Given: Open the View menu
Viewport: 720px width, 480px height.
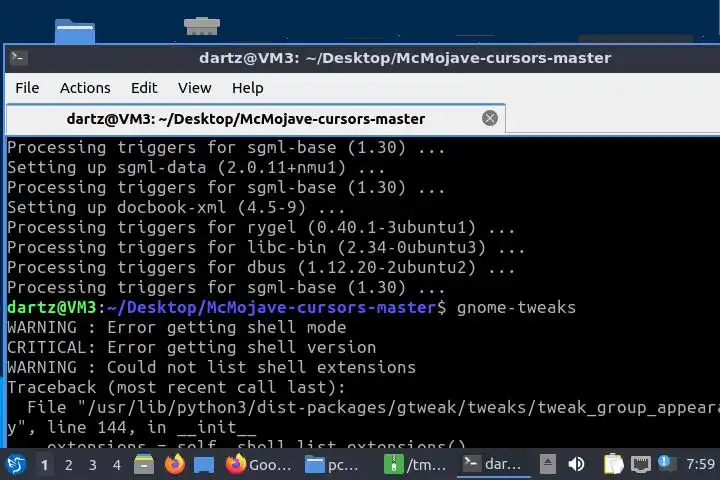Looking at the screenshot, I should pos(195,88).
